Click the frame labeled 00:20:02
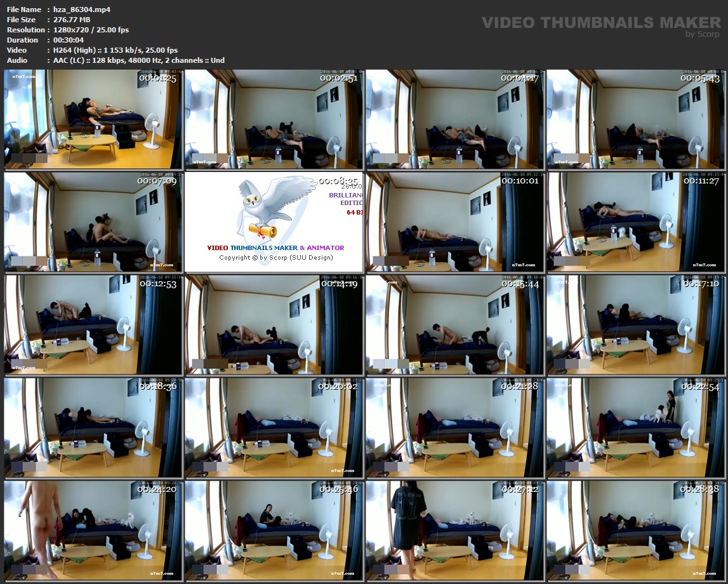Image resolution: width=728 pixels, height=584 pixels. 274,428
